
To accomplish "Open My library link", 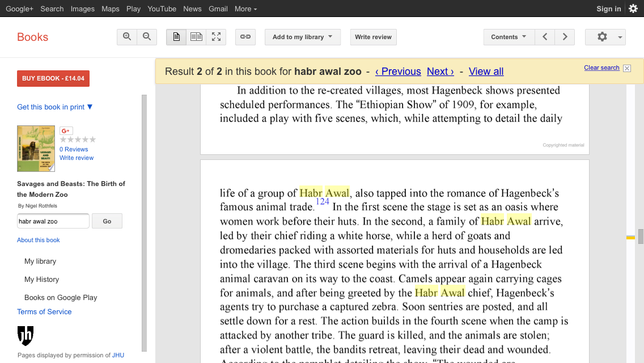I will (40, 261).
